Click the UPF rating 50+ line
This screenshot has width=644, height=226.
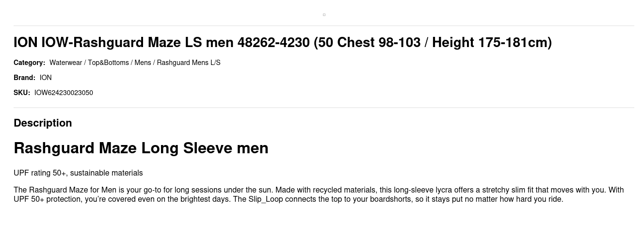pyautogui.click(x=41, y=173)
